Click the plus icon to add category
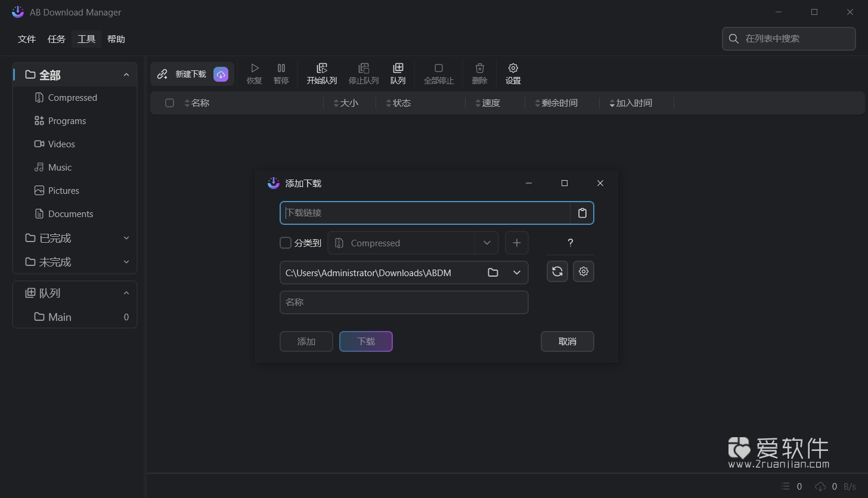Image resolution: width=868 pixels, height=498 pixels. click(x=517, y=243)
